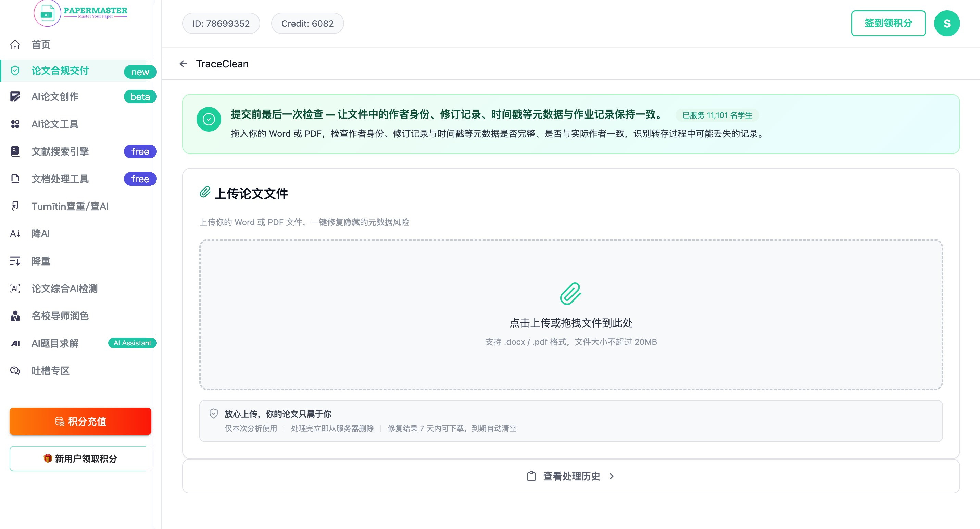
Task: Click the Turnitin icon in the sidebar
Action: (x=15, y=206)
